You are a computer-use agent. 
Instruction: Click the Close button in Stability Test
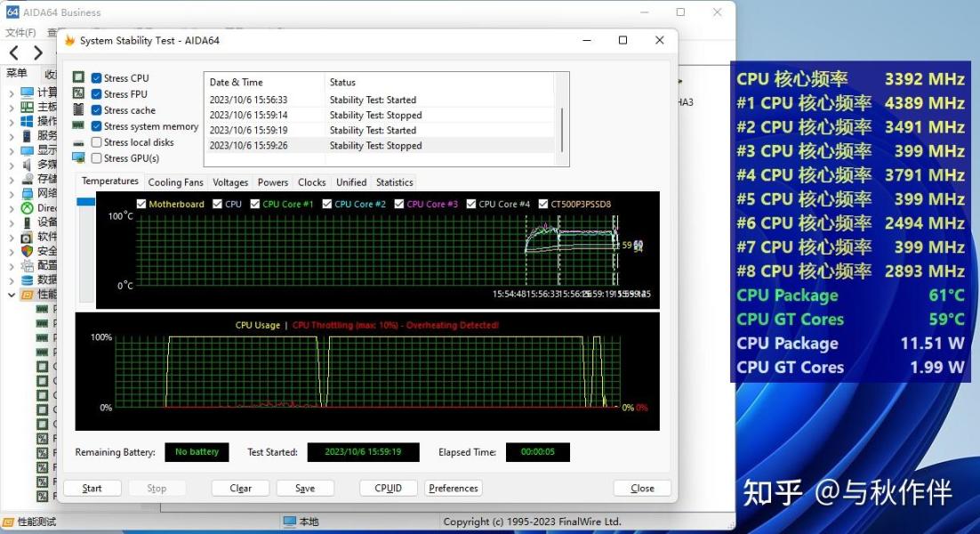coord(642,489)
